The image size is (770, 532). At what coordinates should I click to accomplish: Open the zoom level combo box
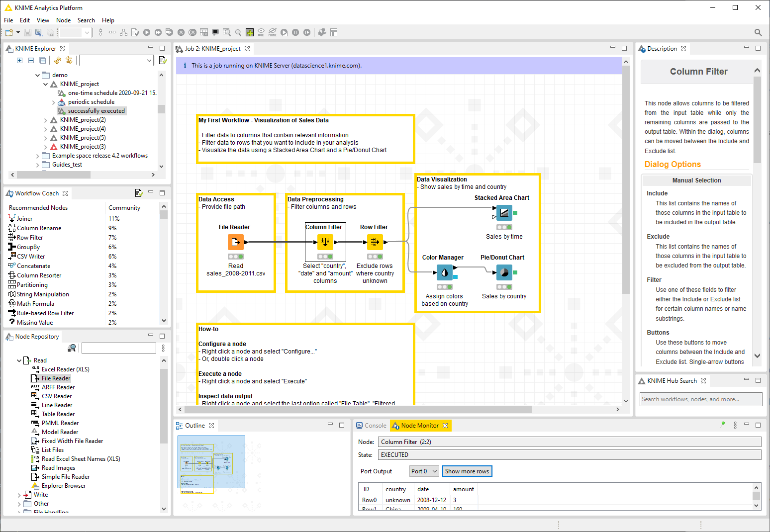[75, 32]
